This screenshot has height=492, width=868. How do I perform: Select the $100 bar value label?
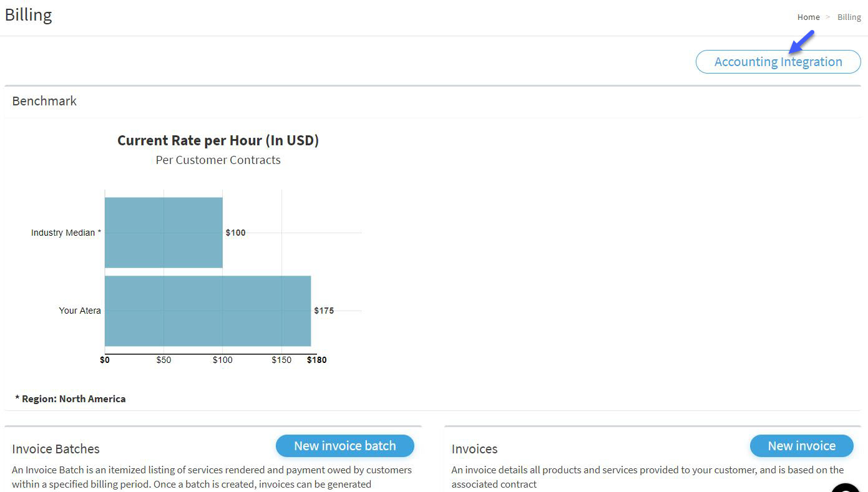click(236, 233)
